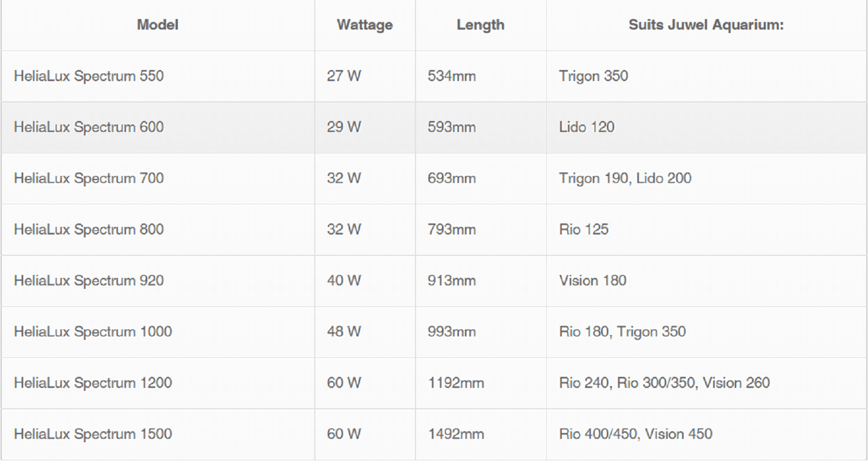Click HeliaLux Spectrum 1000 model name
This screenshot has height=462, width=868.
click(x=93, y=332)
